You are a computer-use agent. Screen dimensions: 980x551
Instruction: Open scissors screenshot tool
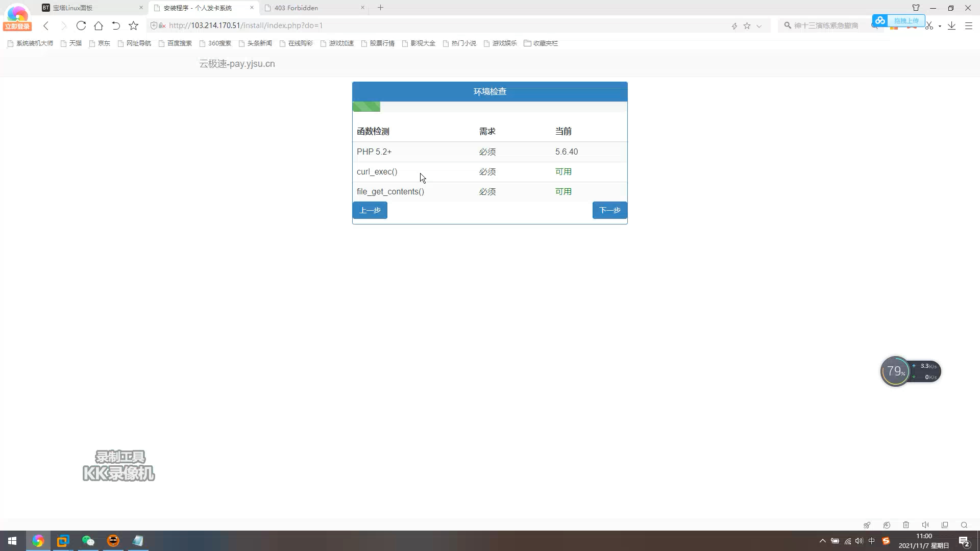point(929,26)
